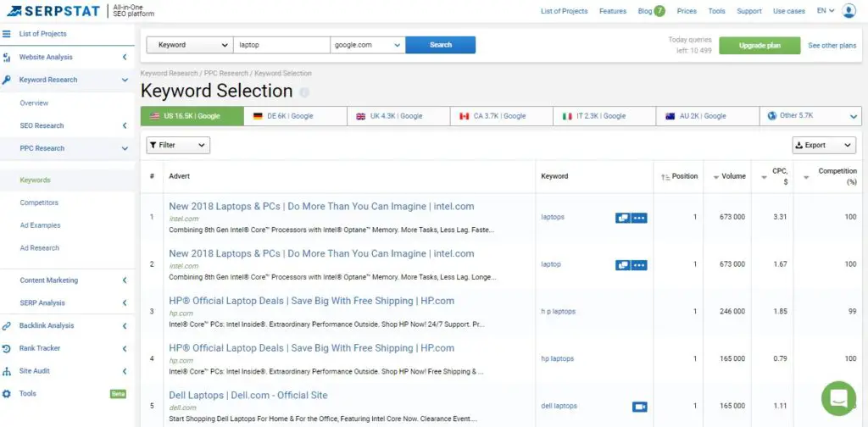Expand the Website Analysis section
The width and height of the screenshot is (868, 427).
tap(125, 57)
